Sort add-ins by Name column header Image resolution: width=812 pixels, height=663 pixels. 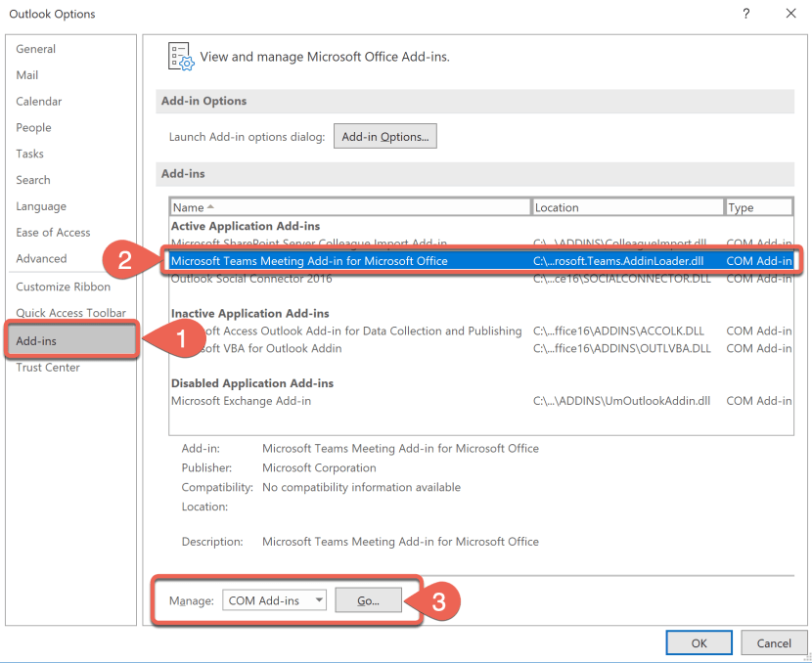350,207
